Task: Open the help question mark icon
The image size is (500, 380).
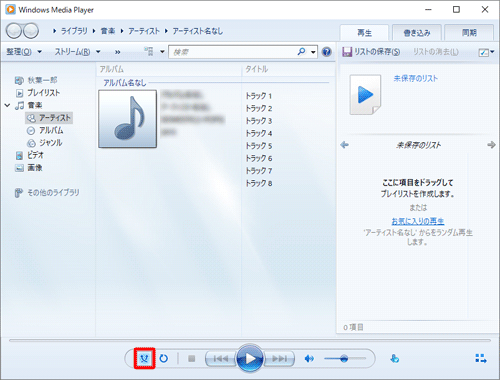Action: (327, 52)
